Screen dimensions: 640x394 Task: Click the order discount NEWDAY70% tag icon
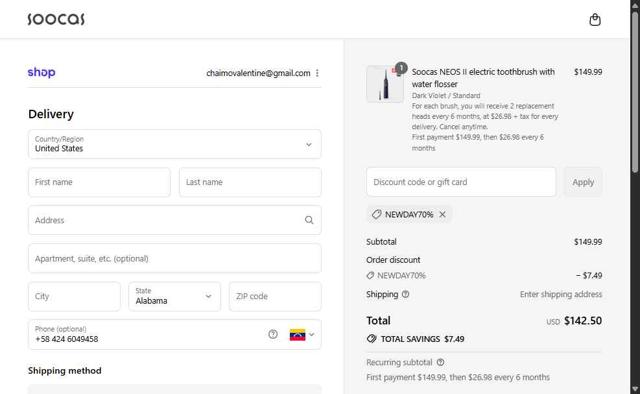pos(370,276)
